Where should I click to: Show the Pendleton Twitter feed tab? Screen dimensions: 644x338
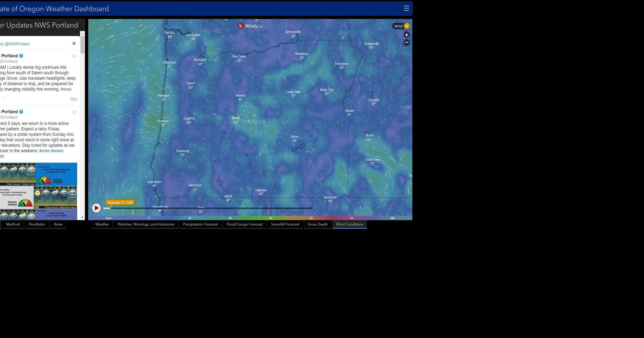click(37, 224)
